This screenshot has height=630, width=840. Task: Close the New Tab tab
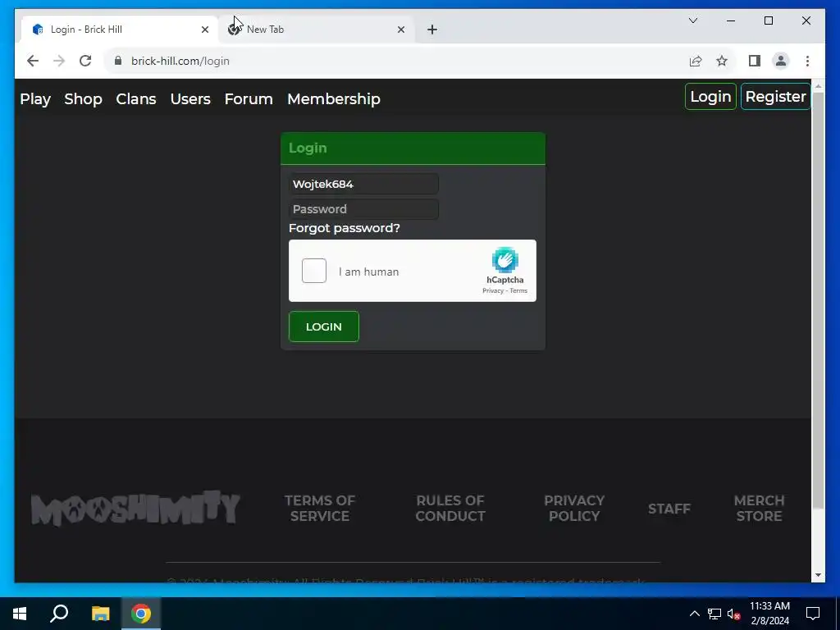400,30
